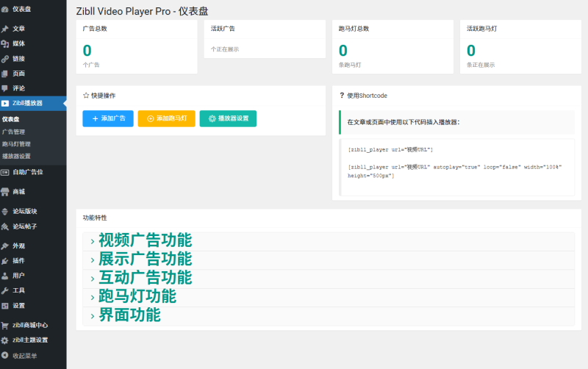Click the green 播放器设置 button
Screen dimensions: 588x369
[228, 118]
